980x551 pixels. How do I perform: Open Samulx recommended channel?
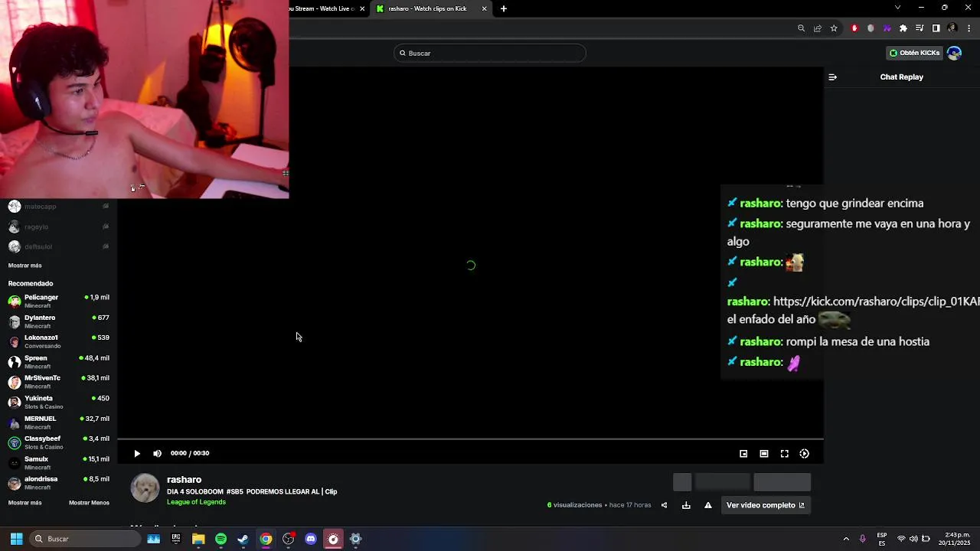pyautogui.click(x=58, y=463)
